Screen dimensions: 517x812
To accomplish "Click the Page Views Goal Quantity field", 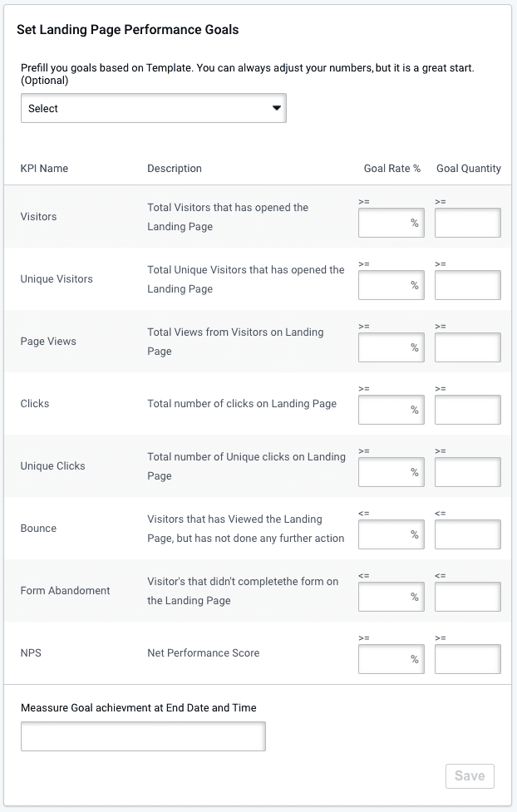I will (467, 347).
